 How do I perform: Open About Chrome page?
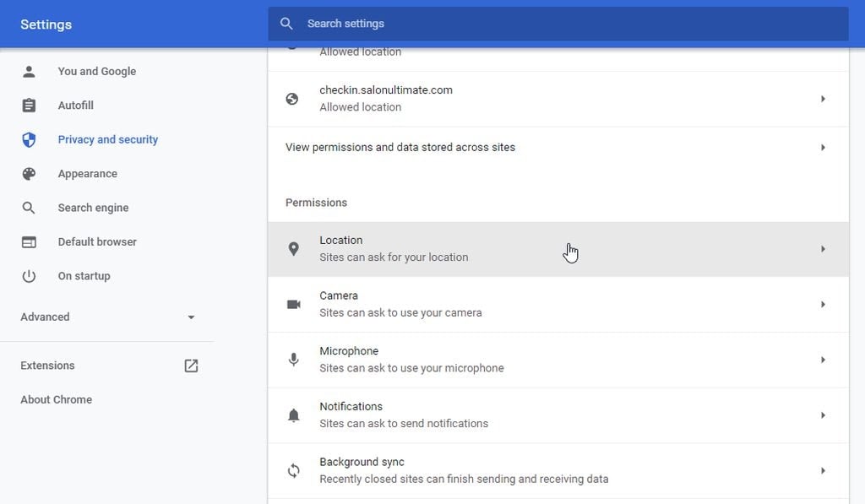(56, 399)
